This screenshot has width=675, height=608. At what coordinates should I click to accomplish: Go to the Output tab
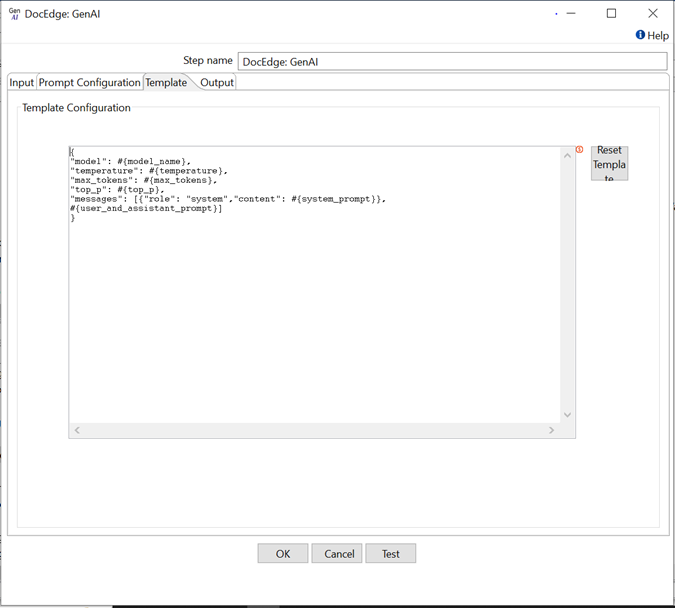217,82
